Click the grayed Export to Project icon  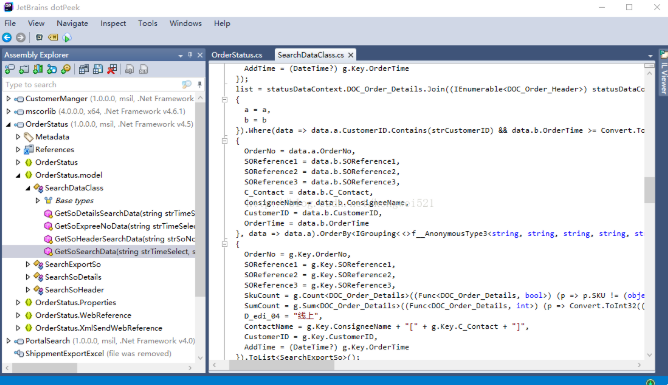[130, 69]
